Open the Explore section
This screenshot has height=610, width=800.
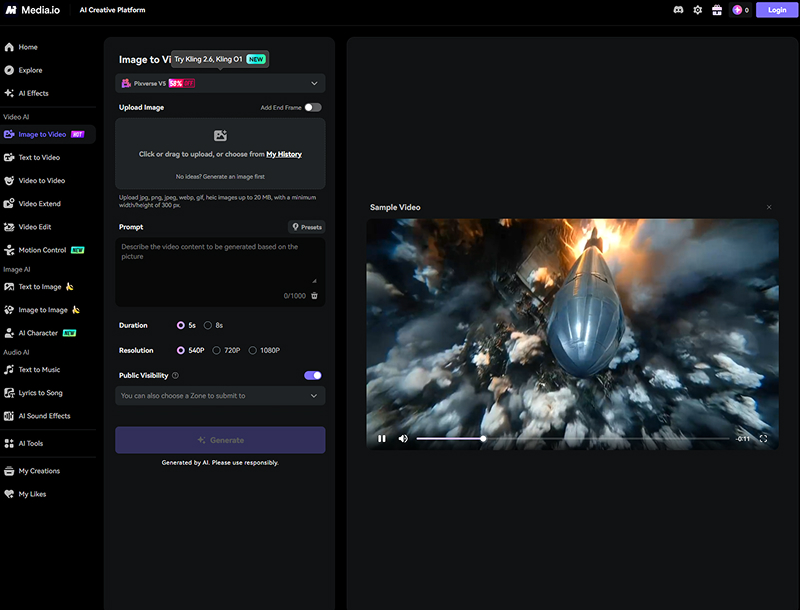pyautogui.click(x=38, y=70)
